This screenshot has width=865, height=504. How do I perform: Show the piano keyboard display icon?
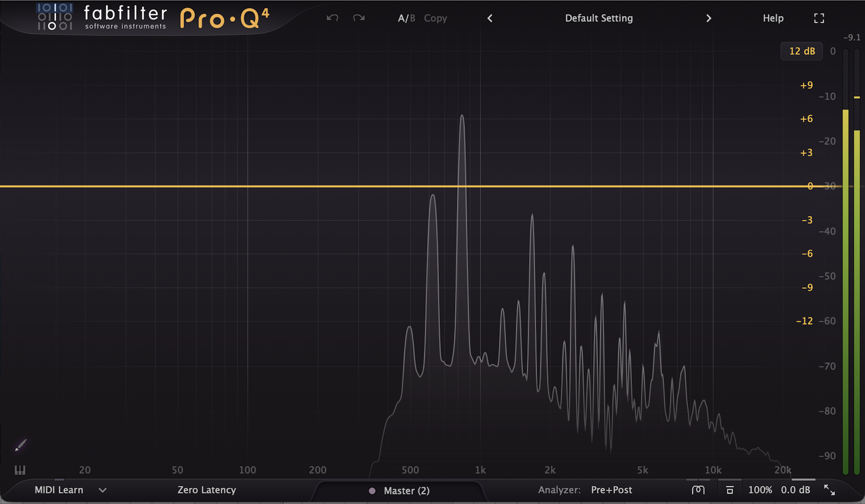pos(20,470)
